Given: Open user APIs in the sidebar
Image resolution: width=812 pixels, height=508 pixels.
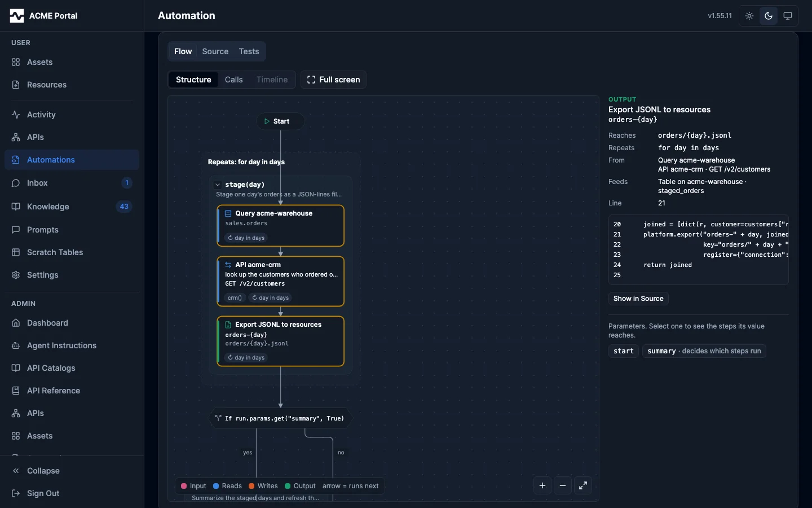Looking at the screenshot, I should (72, 137).
